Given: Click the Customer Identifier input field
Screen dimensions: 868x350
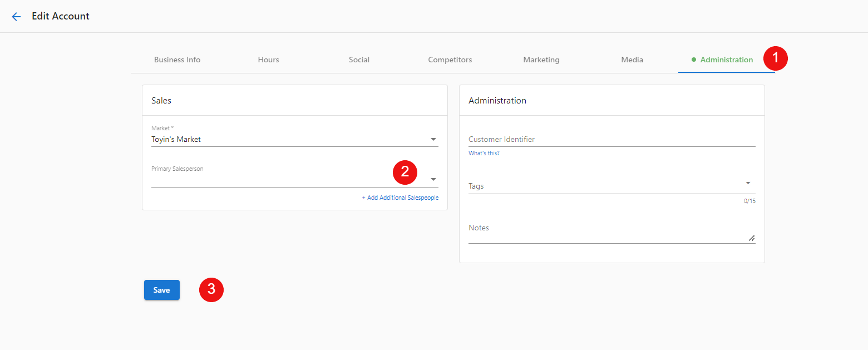Looking at the screenshot, I should 612,139.
